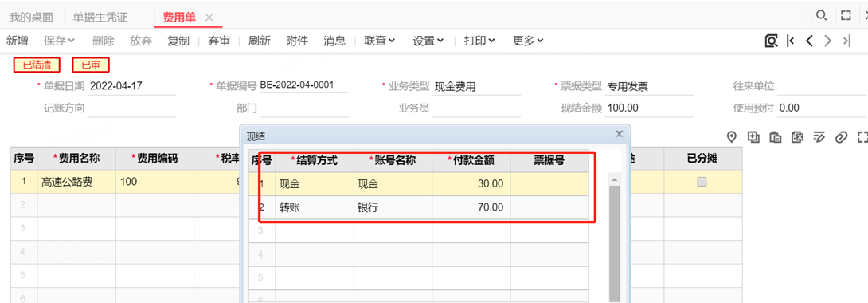Click the 费用编码 column header
The width and height of the screenshot is (868, 303).
[x=155, y=159]
